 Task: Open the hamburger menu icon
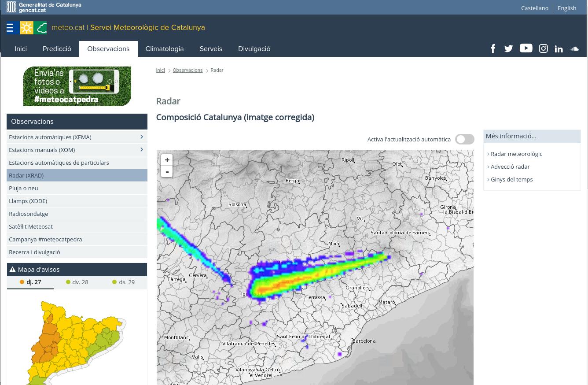click(10, 28)
